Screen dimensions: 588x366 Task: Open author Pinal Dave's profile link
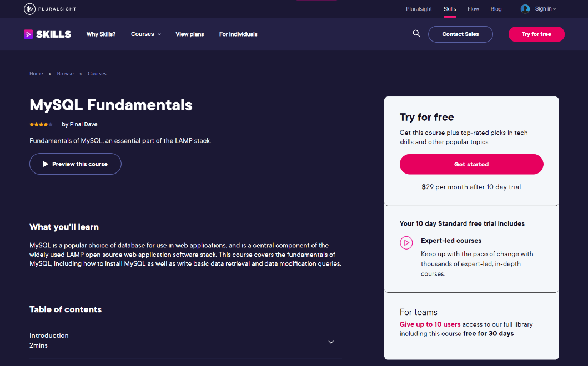point(83,124)
